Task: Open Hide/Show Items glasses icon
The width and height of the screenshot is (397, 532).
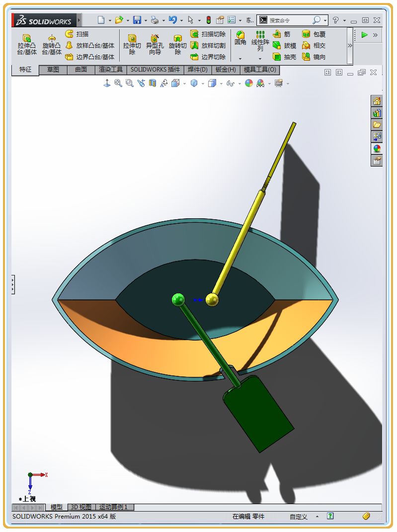Action: coord(230,84)
